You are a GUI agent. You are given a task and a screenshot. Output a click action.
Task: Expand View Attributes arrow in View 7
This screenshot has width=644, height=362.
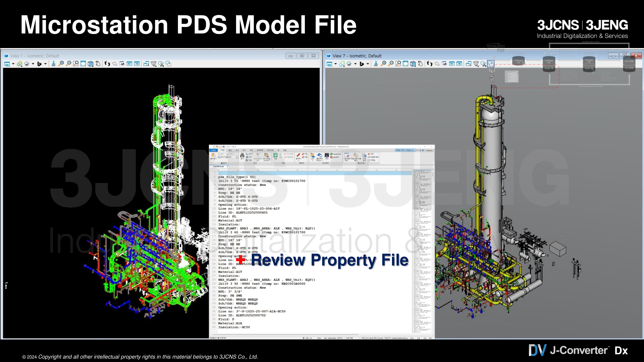(336, 64)
